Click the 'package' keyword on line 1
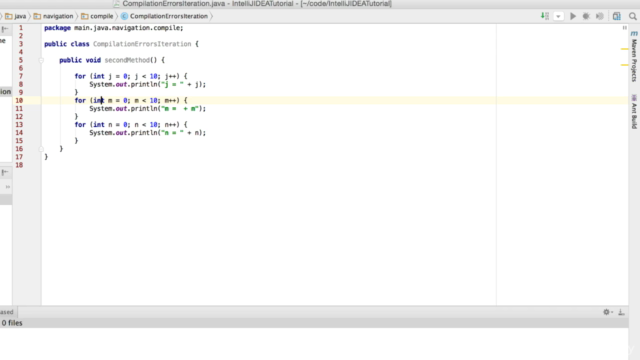Viewport: 640px width, 360px height. [57, 28]
